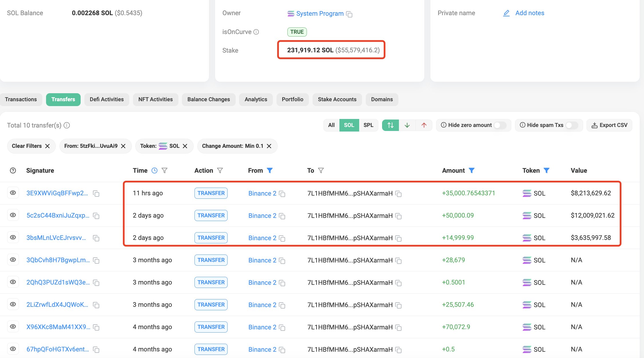The image size is (644, 358).
Task: Open the Amount column filter icon
Action: [x=472, y=170]
